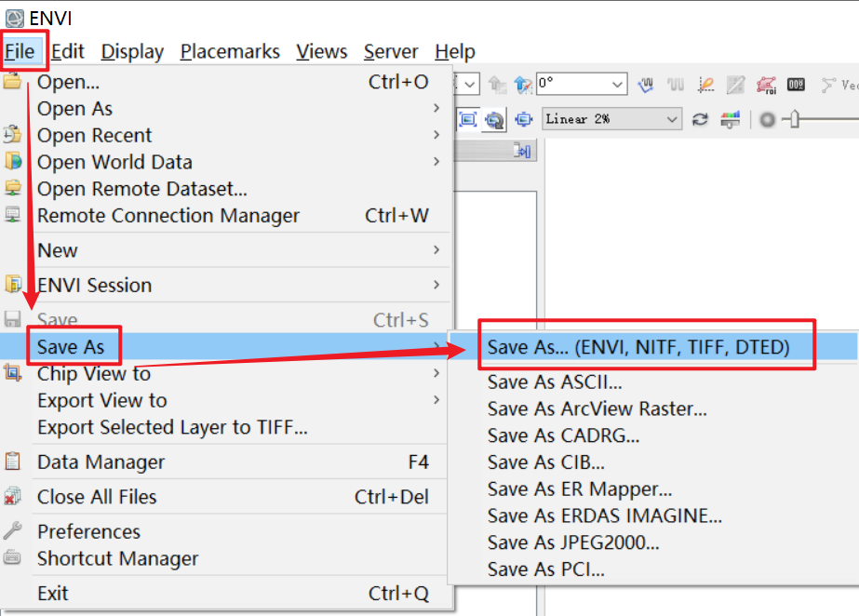
Task: Click the Open World Data globe icon
Action: point(13,162)
